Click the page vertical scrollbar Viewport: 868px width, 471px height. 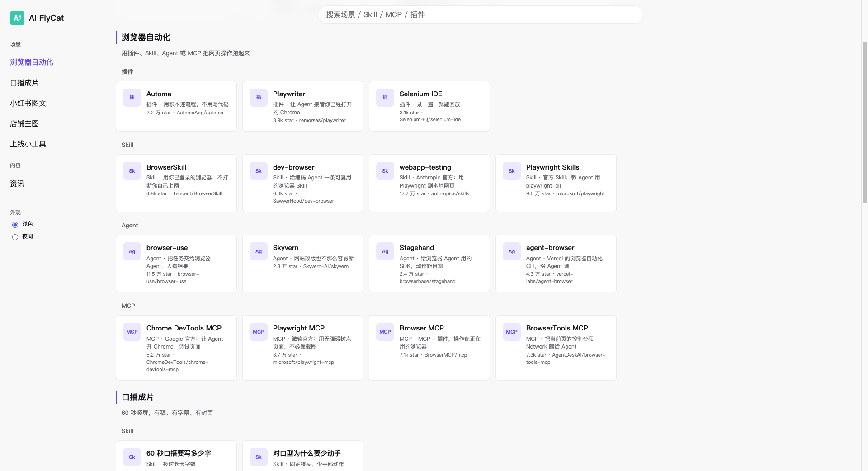point(865,122)
